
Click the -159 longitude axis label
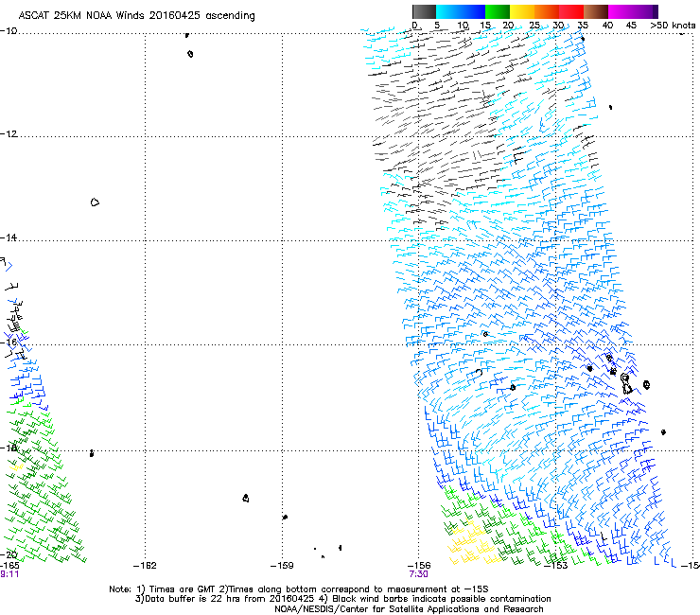[x=282, y=566]
